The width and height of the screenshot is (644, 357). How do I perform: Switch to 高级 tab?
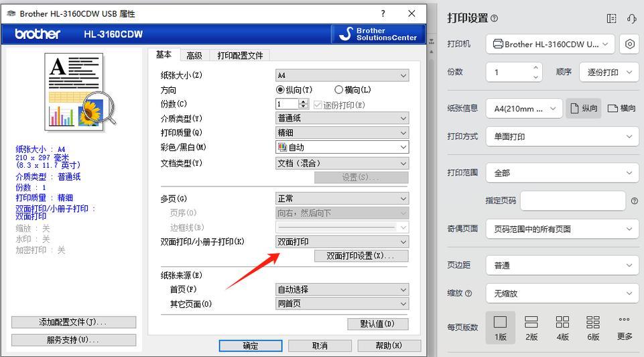[194, 56]
